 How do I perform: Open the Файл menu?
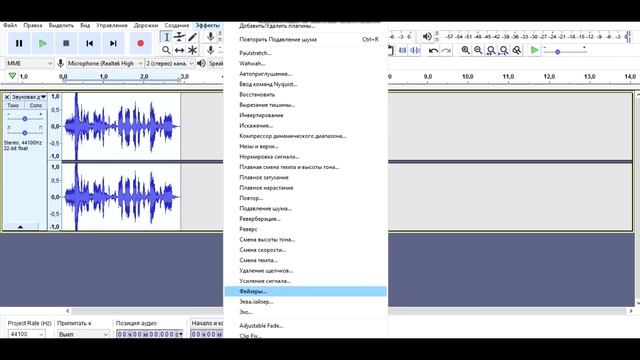click(x=10, y=25)
